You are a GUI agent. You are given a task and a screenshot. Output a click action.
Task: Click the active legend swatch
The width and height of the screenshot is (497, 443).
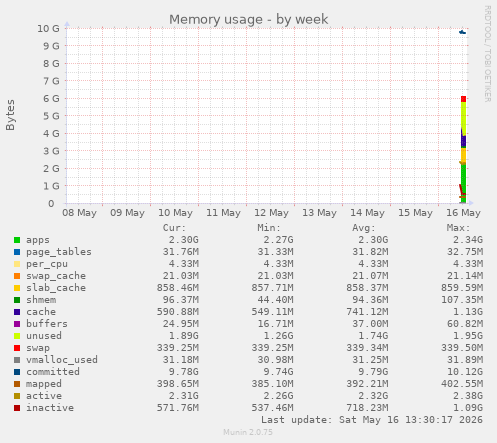[17, 396]
